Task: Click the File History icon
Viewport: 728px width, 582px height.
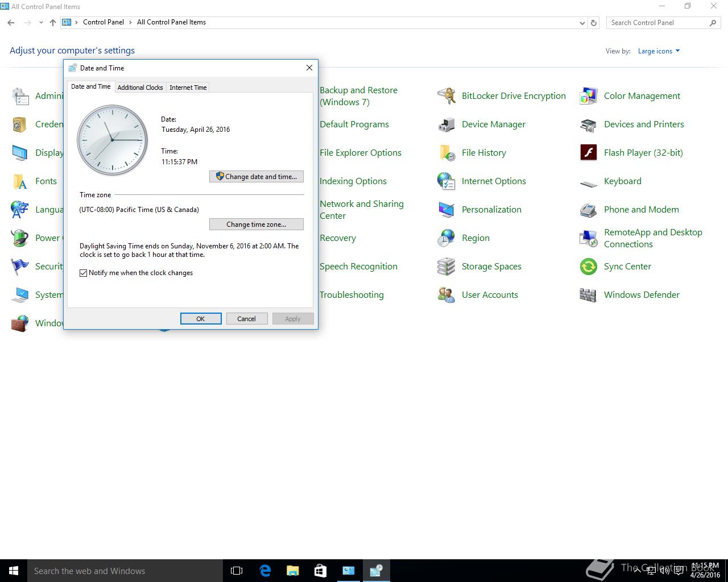Action: (x=446, y=153)
